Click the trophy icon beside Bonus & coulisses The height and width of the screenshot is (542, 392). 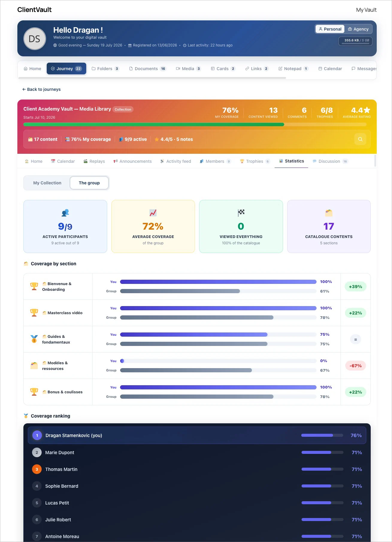(x=34, y=392)
